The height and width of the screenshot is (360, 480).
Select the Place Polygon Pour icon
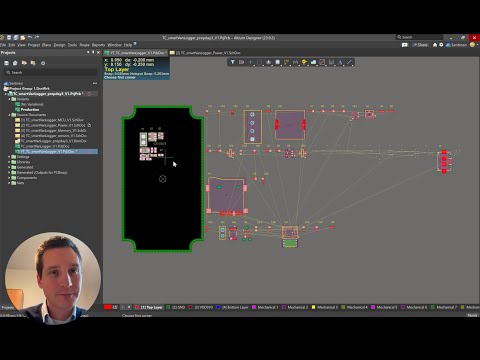(313, 62)
